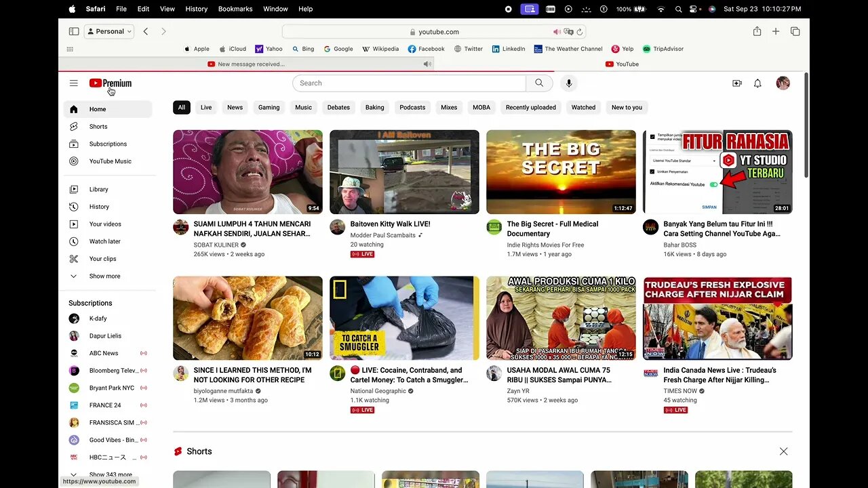Viewport: 868px width, 488px height.
Task: Open macOS Spotlight search in menu bar
Action: pyautogui.click(x=678, y=9)
